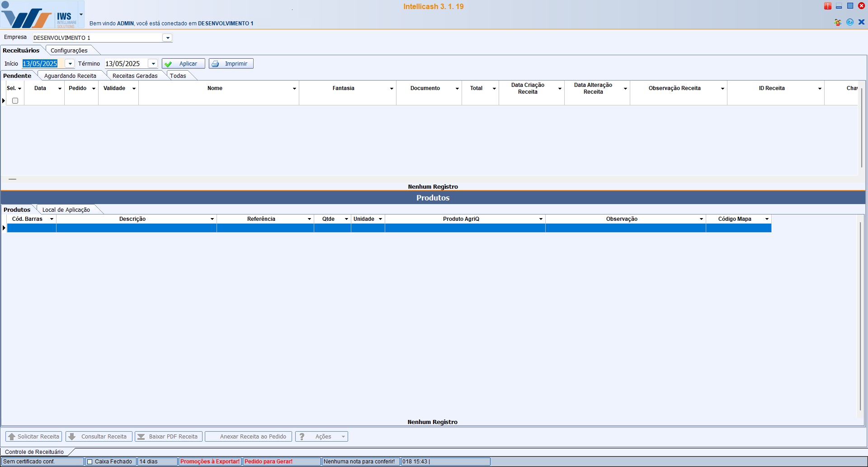Image resolution: width=868 pixels, height=467 pixels.
Task: Open the Empresa dropdown list
Action: [168, 38]
